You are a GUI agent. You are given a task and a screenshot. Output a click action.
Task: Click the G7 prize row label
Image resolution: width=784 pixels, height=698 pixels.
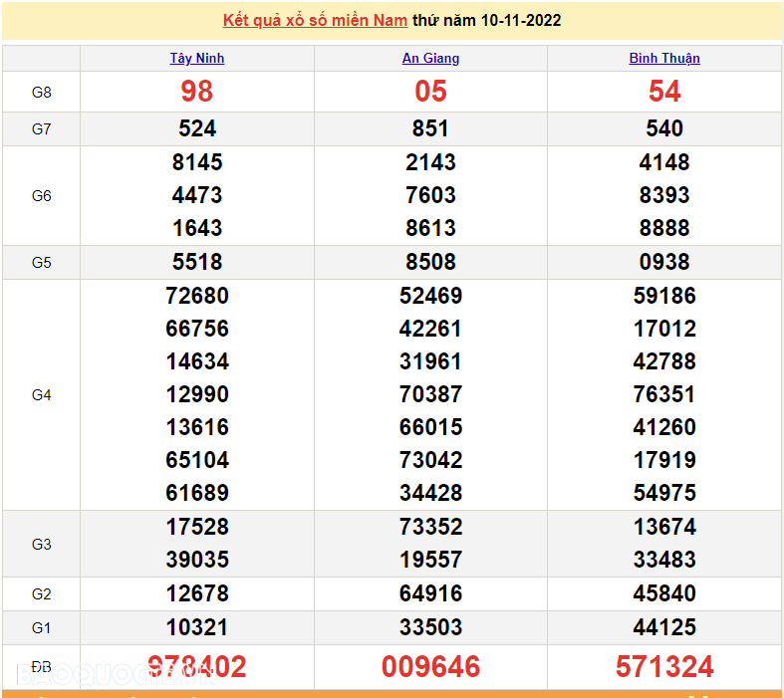pyautogui.click(x=41, y=129)
